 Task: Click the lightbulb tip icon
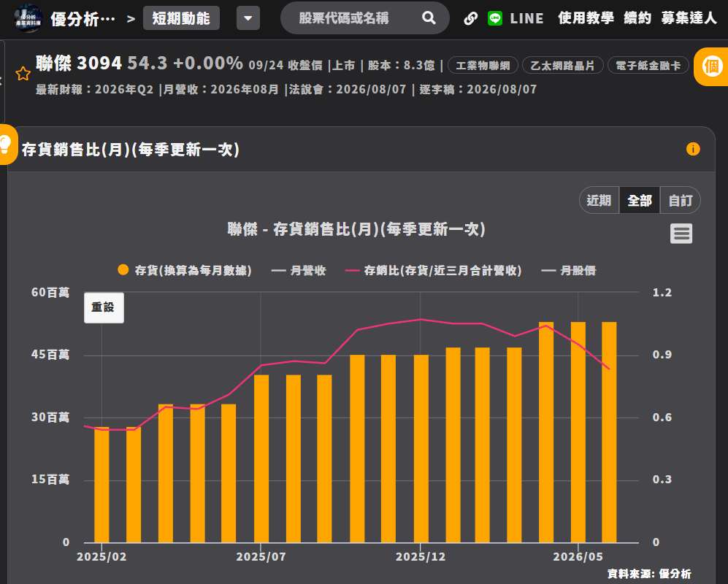pyautogui.click(x=6, y=145)
